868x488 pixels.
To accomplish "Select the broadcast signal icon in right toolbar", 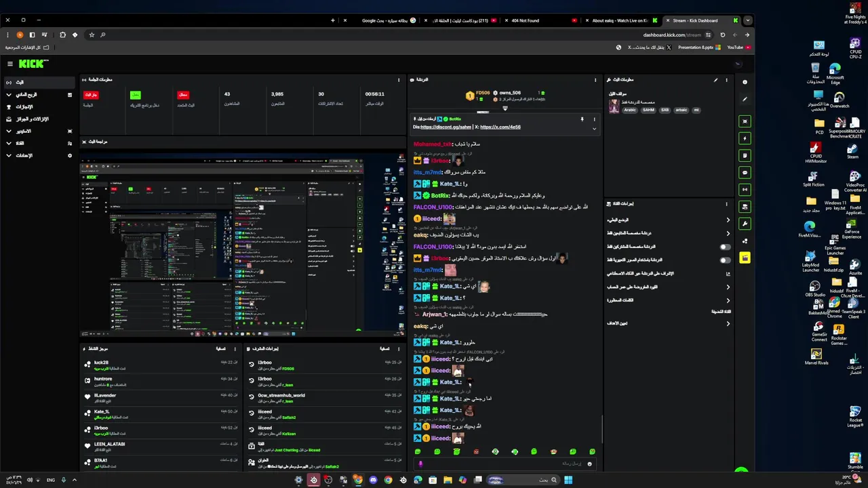I will [x=745, y=189].
